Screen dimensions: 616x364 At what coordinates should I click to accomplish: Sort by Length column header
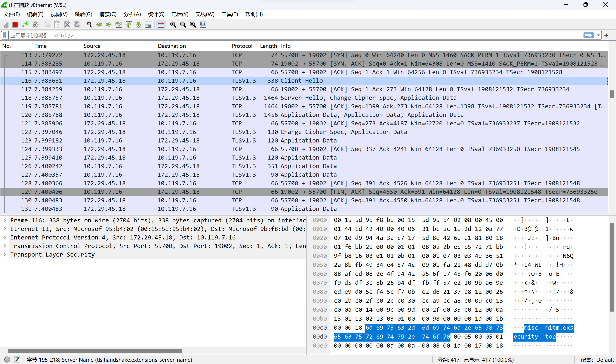tap(269, 46)
